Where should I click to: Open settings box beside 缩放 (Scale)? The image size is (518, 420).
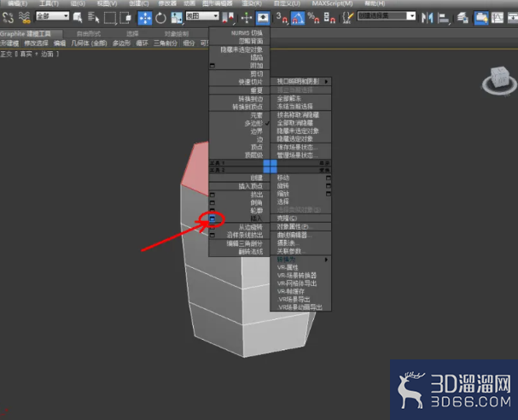(x=329, y=194)
